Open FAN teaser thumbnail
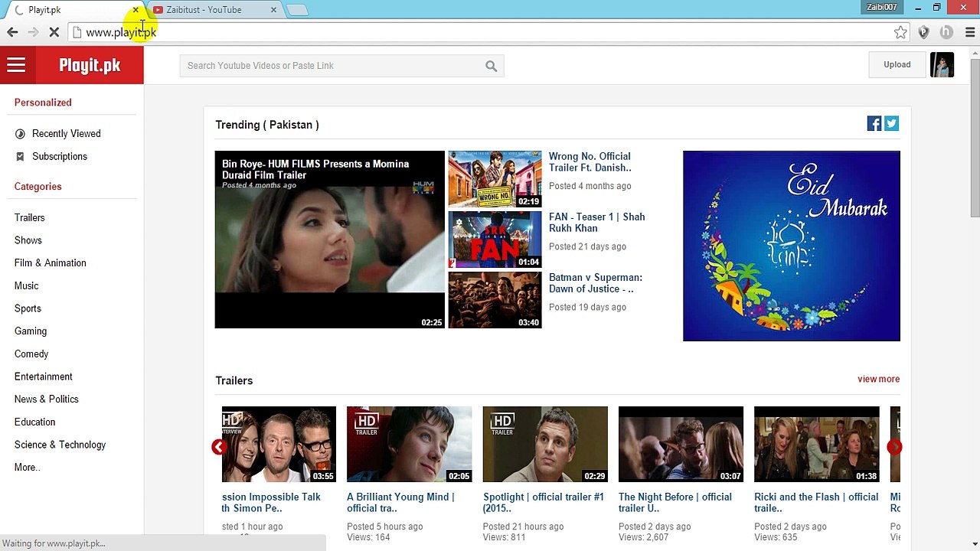Viewport: 980px width, 551px height. tap(495, 240)
